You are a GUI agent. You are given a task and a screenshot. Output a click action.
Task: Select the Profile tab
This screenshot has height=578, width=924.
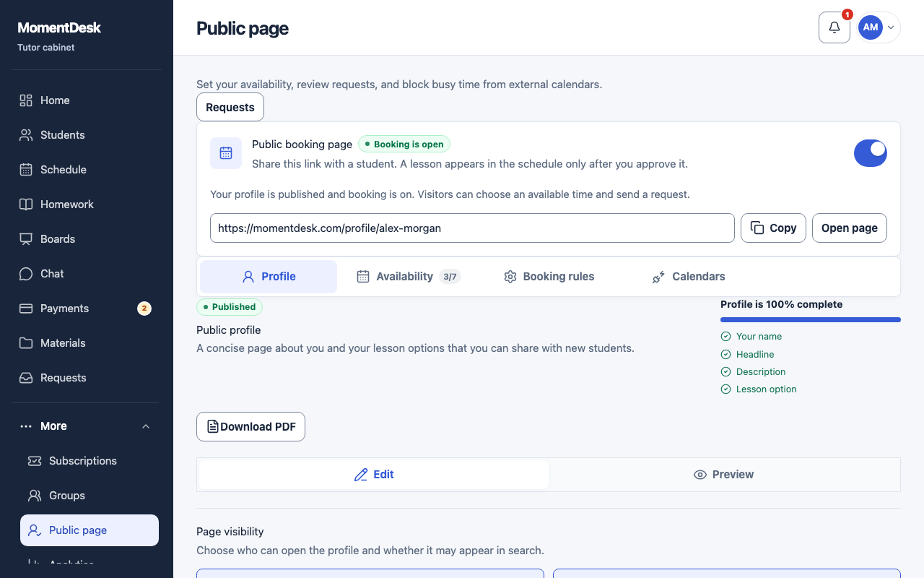(x=269, y=277)
